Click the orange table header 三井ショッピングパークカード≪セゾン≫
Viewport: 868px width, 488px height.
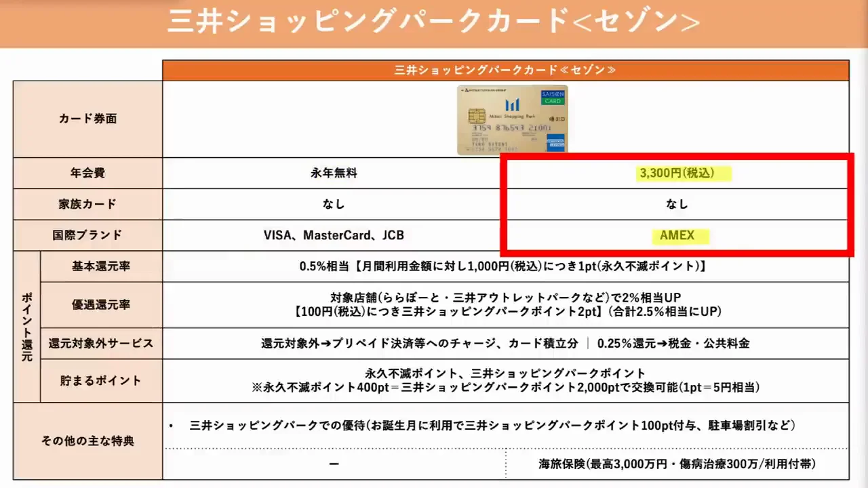coord(505,70)
